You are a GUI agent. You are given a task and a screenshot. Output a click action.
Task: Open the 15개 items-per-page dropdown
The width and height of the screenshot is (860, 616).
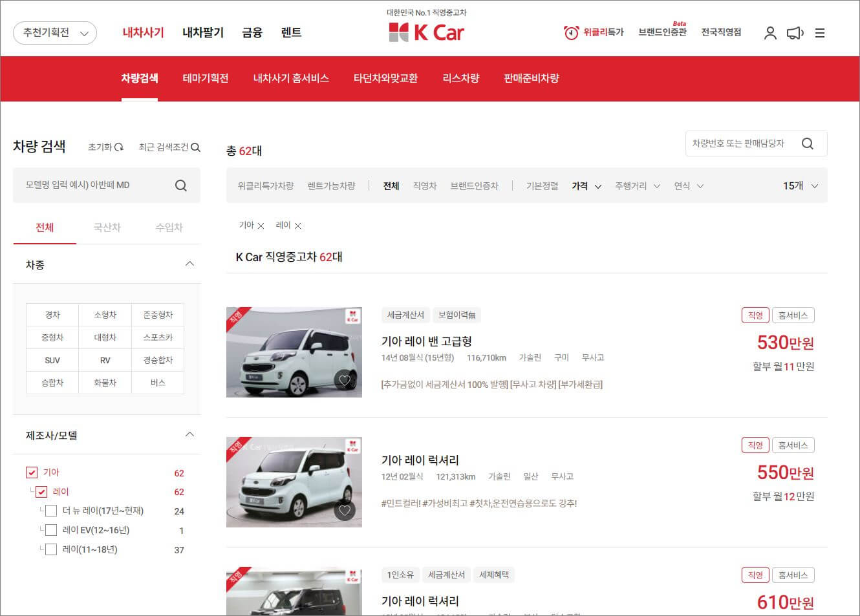tap(801, 186)
